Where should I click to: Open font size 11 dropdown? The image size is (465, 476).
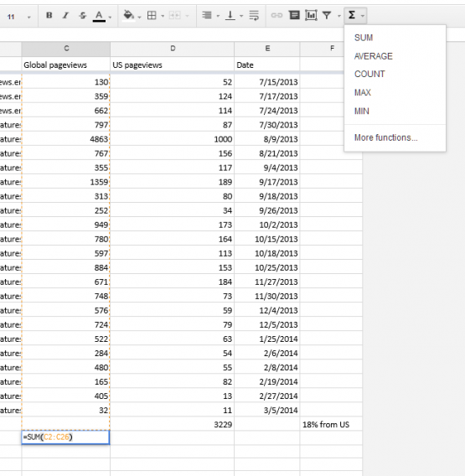[18, 17]
